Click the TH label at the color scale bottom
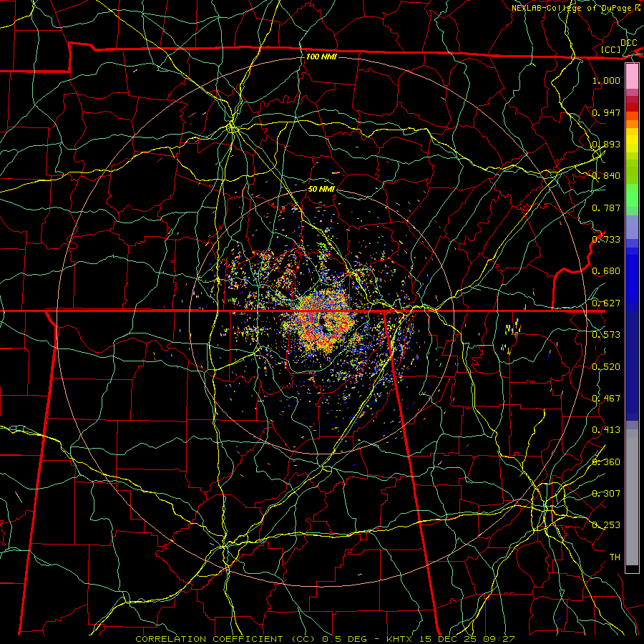The height and width of the screenshot is (644, 644). coord(615,557)
